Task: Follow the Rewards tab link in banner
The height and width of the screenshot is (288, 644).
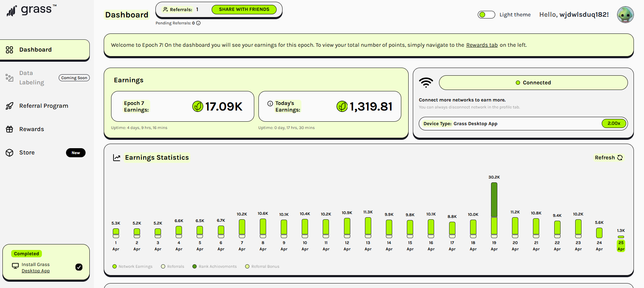Action: click(482, 45)
